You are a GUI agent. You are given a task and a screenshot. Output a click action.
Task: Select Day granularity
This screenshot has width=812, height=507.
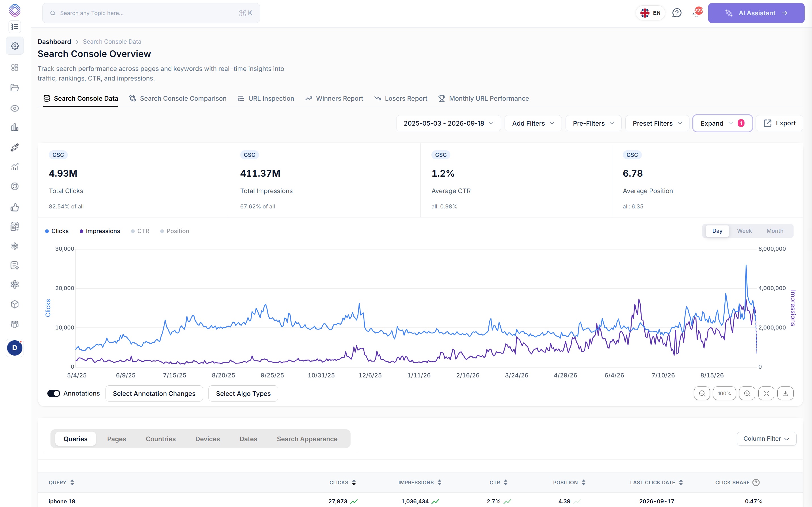717,231
